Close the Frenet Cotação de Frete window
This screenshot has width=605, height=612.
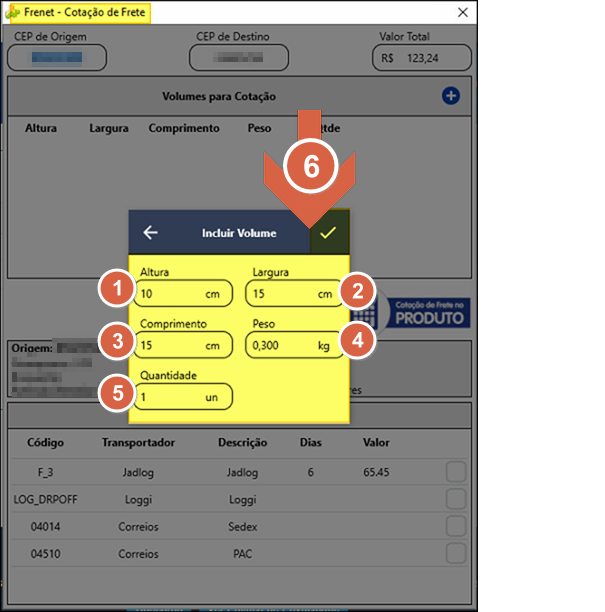coord(463,12)
